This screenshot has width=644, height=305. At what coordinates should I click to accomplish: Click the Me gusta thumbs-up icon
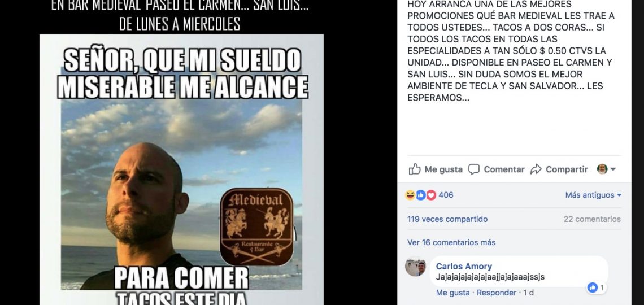[x=415, y=169]
